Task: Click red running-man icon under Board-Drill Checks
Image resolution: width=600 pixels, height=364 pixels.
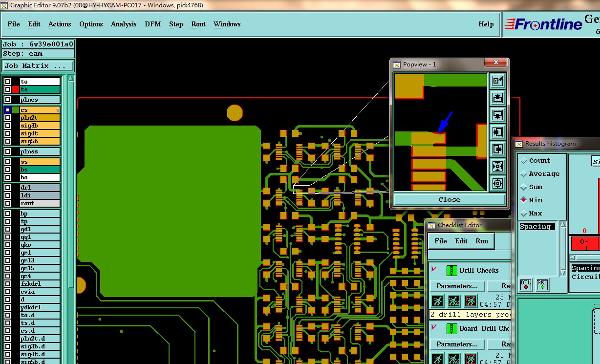Action: click(471, 359)
